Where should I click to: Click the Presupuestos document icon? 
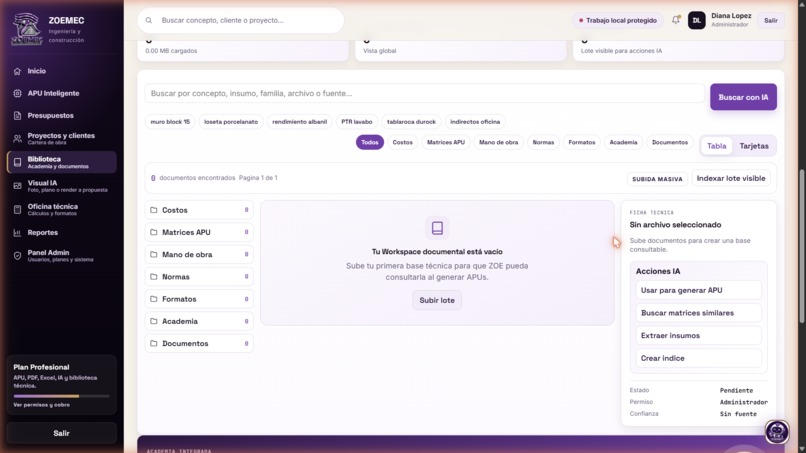coord(17,116)
